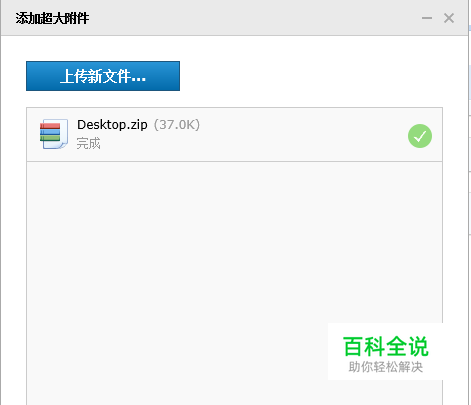Click the 添加超大附件 title text

click(52, 18)
